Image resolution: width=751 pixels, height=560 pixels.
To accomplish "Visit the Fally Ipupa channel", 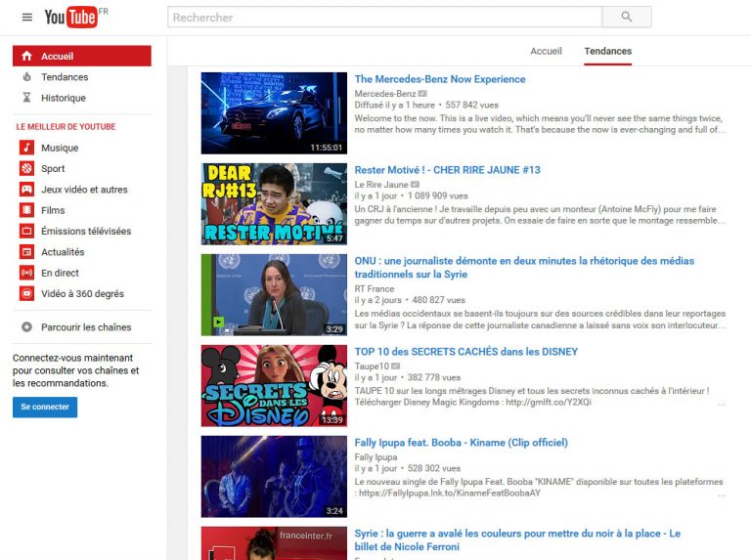I will (375, 457).
